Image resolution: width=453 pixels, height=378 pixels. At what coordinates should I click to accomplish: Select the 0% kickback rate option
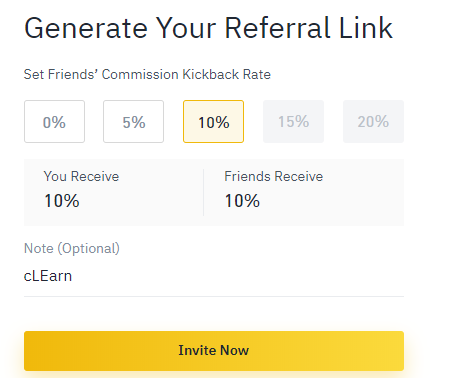tap(54, 122)
